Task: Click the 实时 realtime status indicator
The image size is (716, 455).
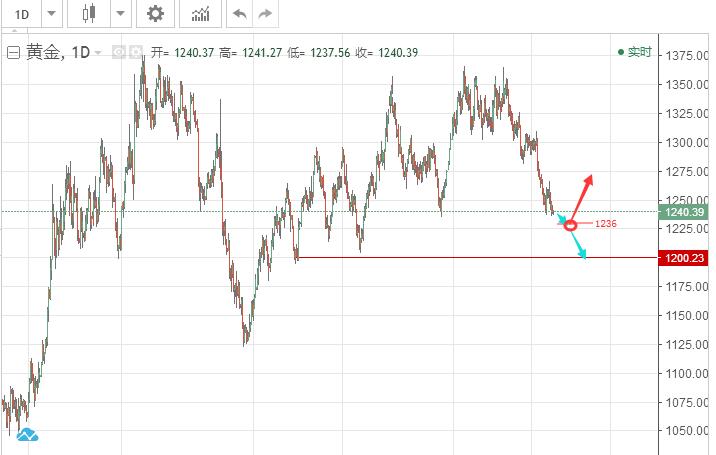Action: (634, 52)
